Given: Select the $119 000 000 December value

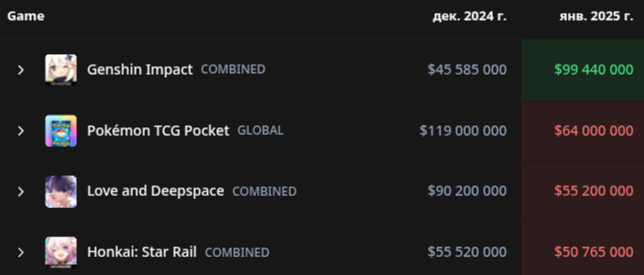Looking at the screenshot, I should (463, 130).
